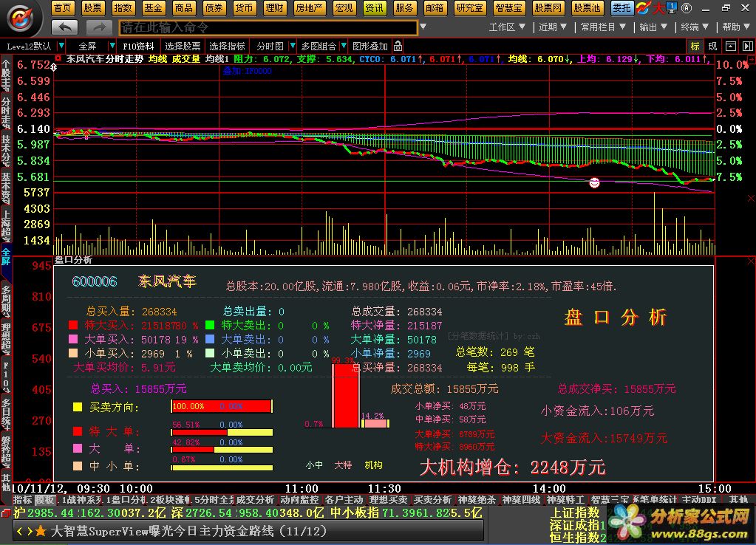Click the yellow 买卖方向 legend swatch
The image size is (756, 545).
click(x=78, y=407)
